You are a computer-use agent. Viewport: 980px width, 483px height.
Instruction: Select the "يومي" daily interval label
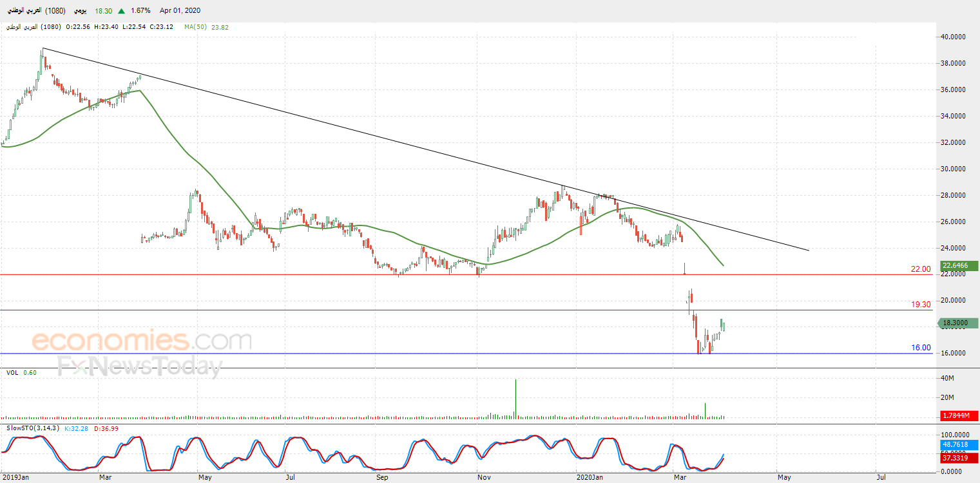pos(79,11)
